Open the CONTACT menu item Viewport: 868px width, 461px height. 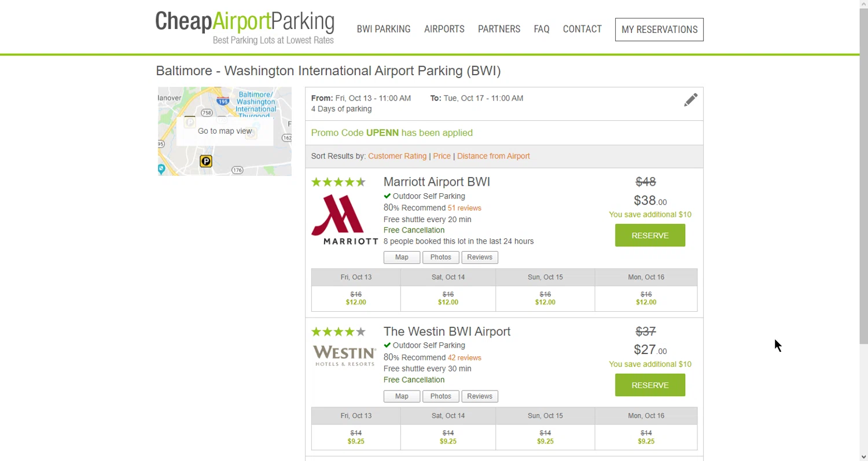(582, 29)
